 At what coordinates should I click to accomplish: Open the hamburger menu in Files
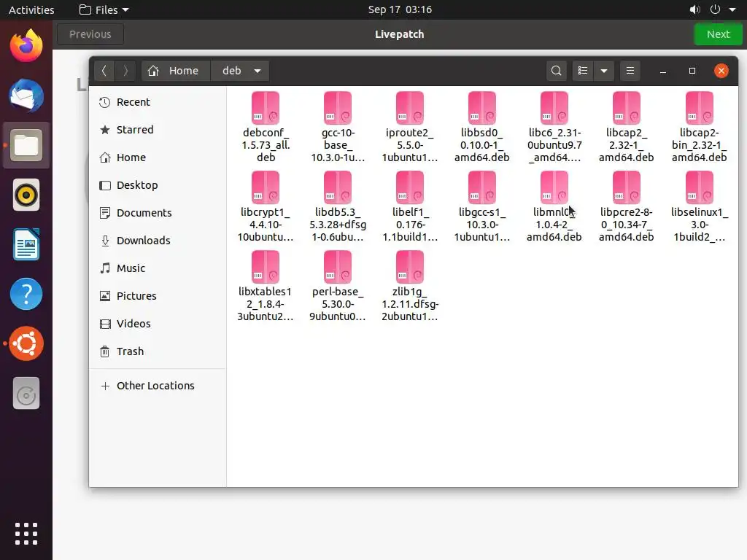pos(630,71)
